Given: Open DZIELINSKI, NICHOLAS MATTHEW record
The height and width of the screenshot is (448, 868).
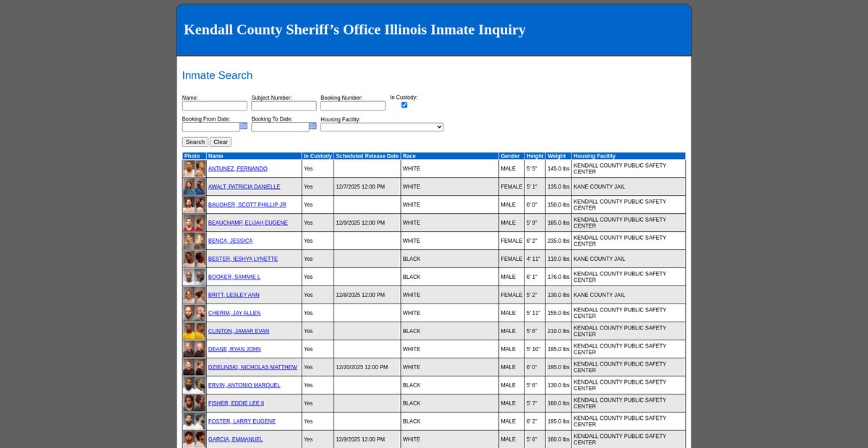Looking at the screenshot, I should 252,367.
